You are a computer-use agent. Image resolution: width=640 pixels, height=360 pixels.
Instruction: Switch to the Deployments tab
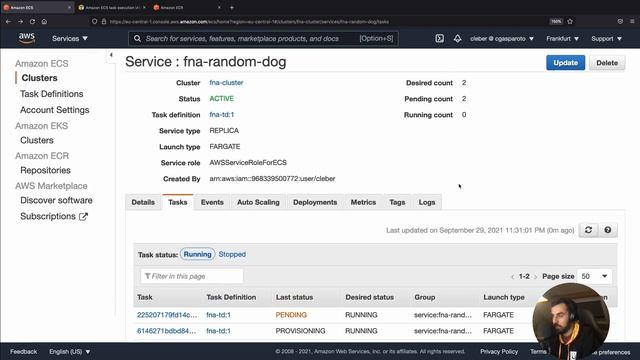(315, 202)
